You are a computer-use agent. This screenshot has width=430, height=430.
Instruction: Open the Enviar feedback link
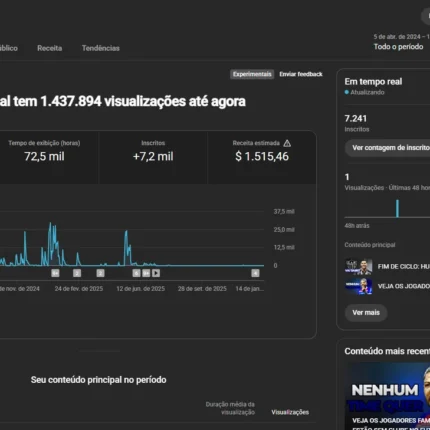pyautogui.click(x=301, y=74)
